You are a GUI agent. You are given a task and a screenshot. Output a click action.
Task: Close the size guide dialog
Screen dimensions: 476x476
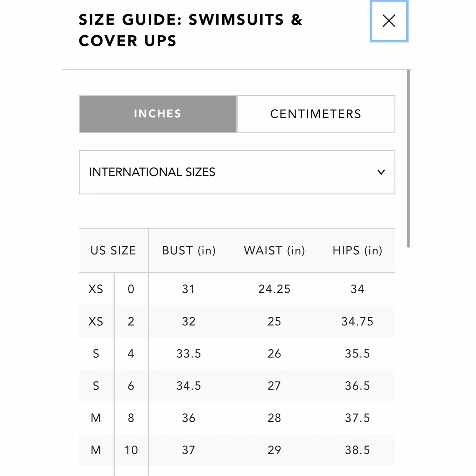click(389, 21)
